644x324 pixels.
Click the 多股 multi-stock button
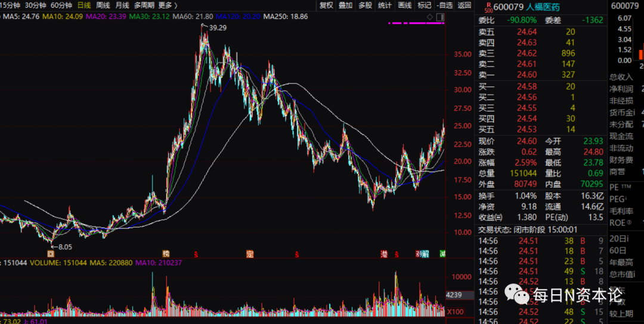pyautogui.click(x=365, y=5)
